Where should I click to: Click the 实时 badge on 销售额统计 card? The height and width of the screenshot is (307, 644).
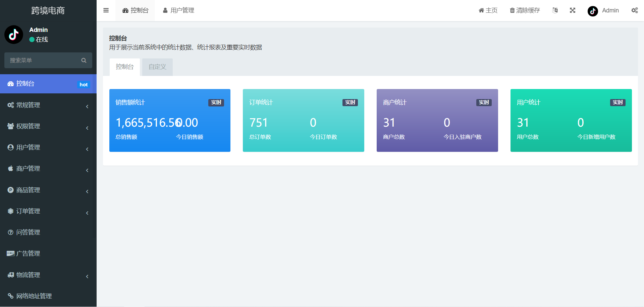216,102
